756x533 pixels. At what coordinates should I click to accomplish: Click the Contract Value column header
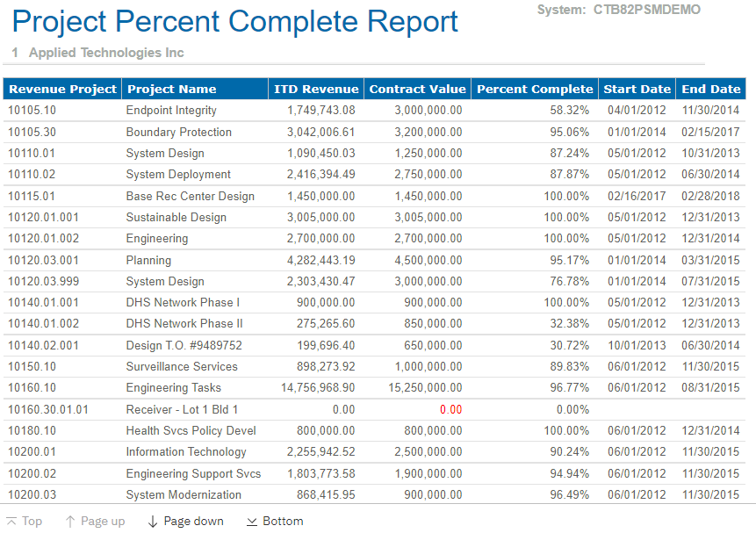click(x=417, y=89)
